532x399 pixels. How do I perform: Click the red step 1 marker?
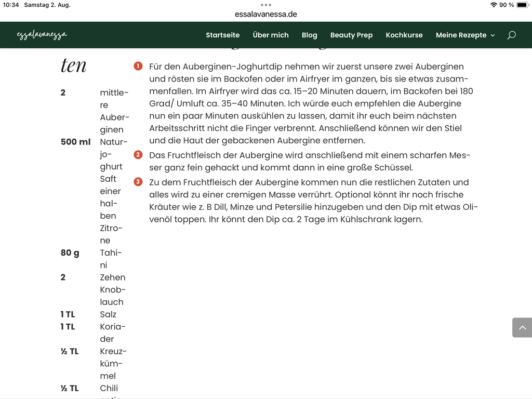[x=138, y=66]
